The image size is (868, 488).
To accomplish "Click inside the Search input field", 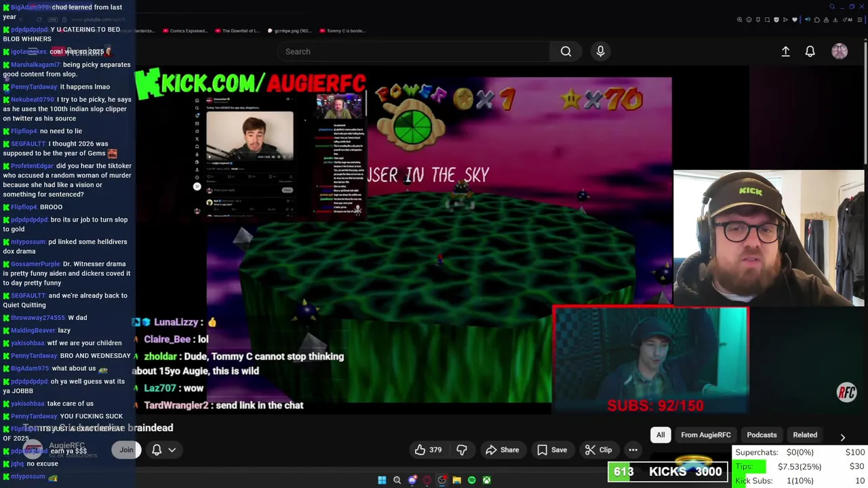I will tap(414, 52).
